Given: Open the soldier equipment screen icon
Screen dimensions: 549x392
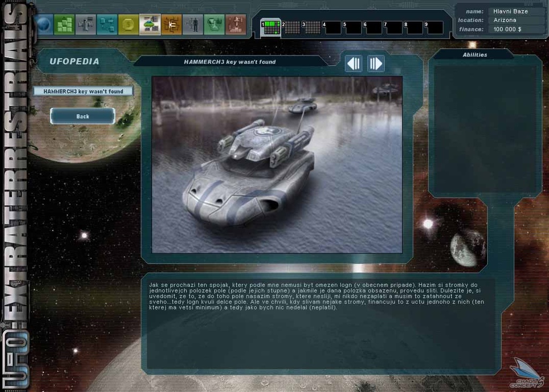Looking at the screenshot, I should click(85, 25).
